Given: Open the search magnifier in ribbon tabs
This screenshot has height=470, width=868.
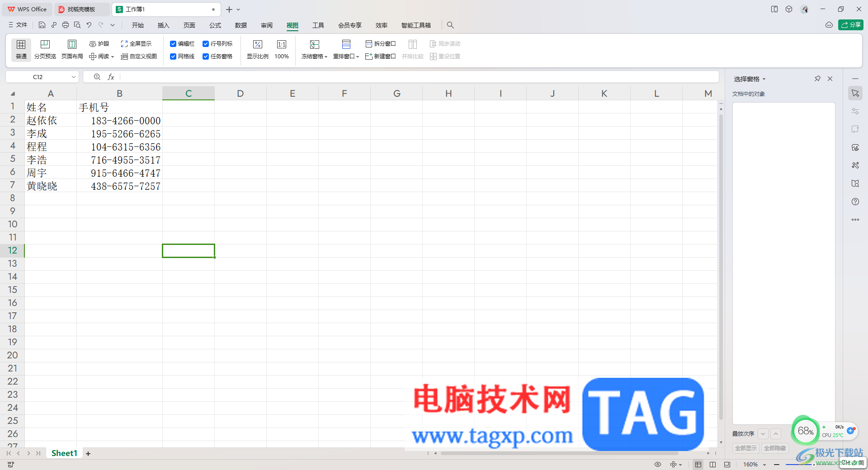Looking at the screenshot, I should pos(450,25).
